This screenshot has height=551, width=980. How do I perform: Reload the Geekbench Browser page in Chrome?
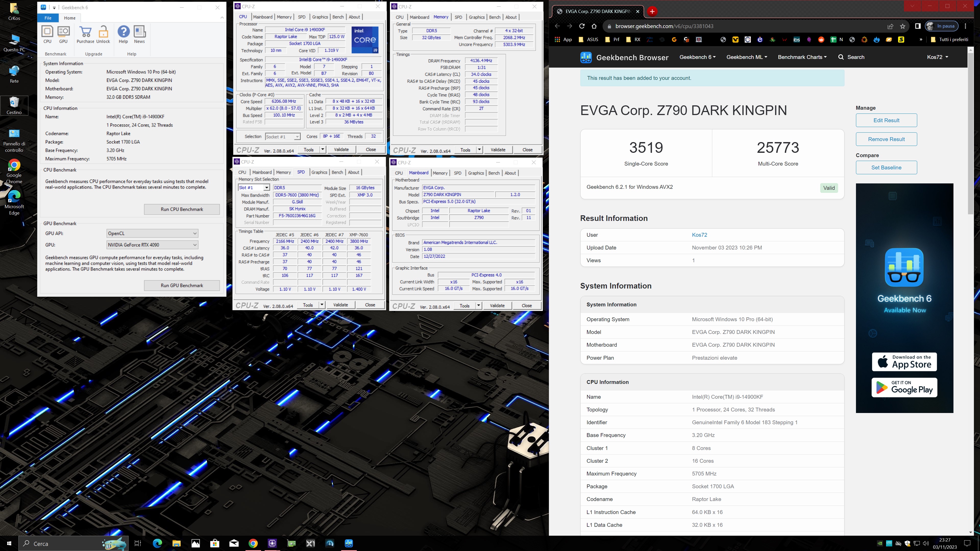tap(582, 26)
